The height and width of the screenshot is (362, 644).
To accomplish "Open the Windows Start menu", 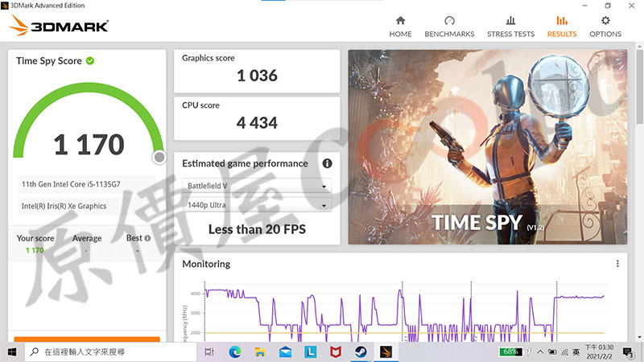I will 12,352.
